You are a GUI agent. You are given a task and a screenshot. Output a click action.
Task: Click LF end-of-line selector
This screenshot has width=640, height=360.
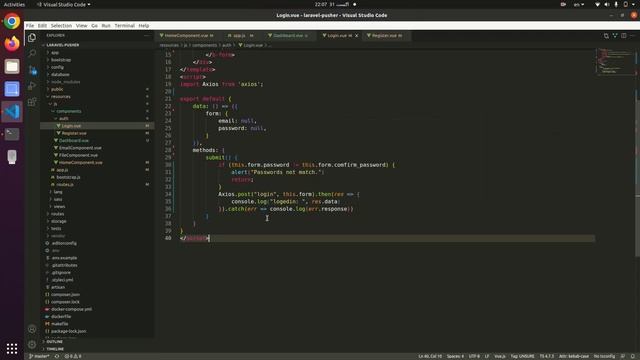point(487,356)
